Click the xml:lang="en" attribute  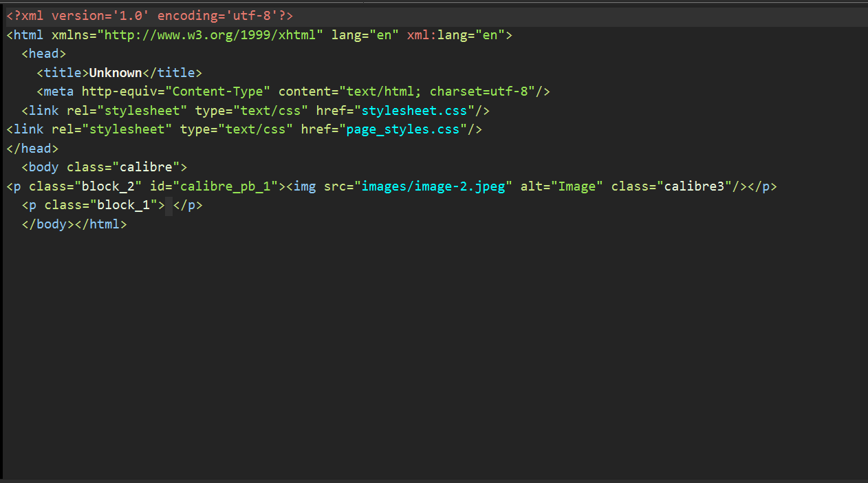(456, 34)
